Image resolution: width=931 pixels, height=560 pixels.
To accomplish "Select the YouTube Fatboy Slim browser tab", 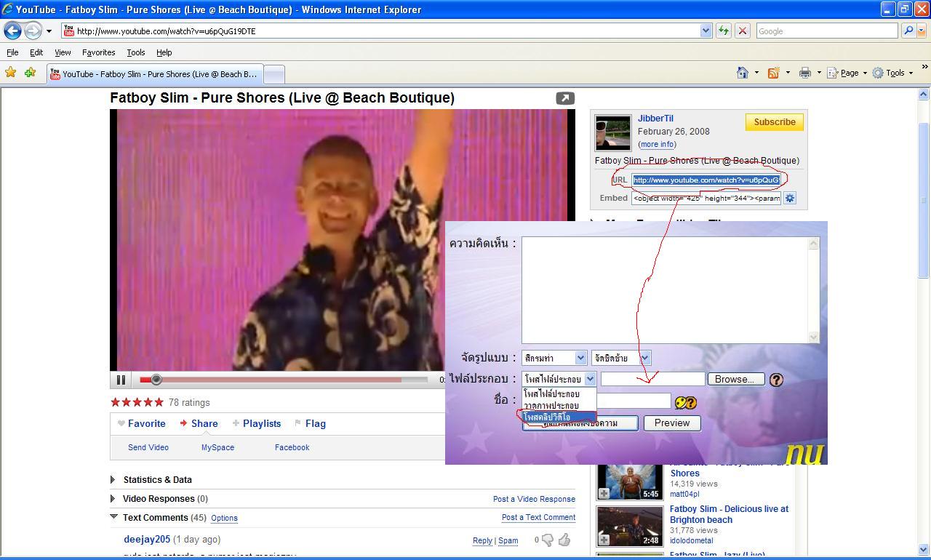I will click(154, 74).
